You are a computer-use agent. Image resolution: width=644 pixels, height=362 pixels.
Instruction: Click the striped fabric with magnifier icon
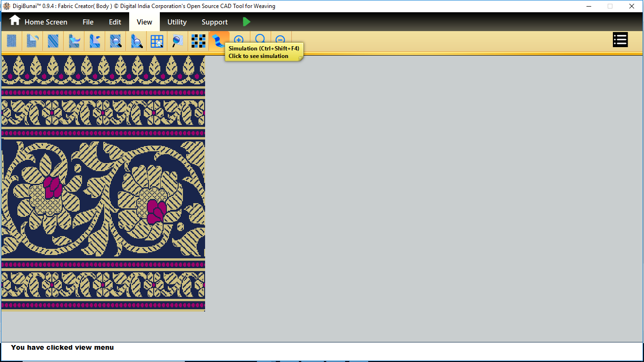(x=116, y=41)
